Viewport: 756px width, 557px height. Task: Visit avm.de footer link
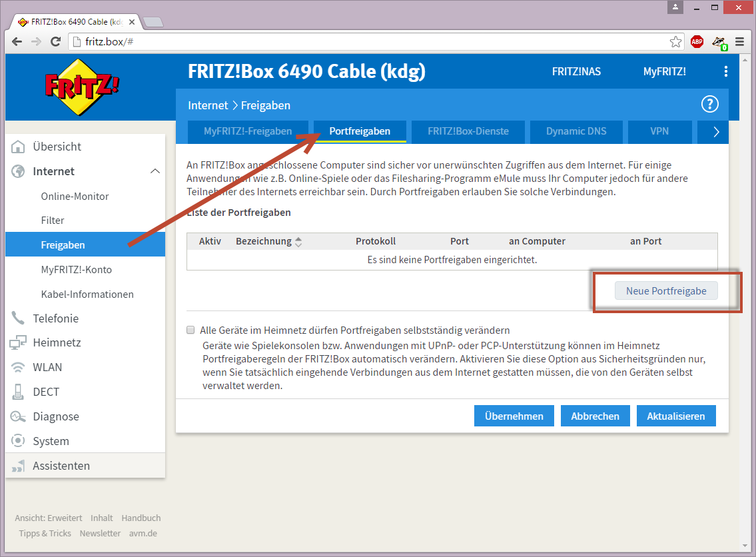143,534
